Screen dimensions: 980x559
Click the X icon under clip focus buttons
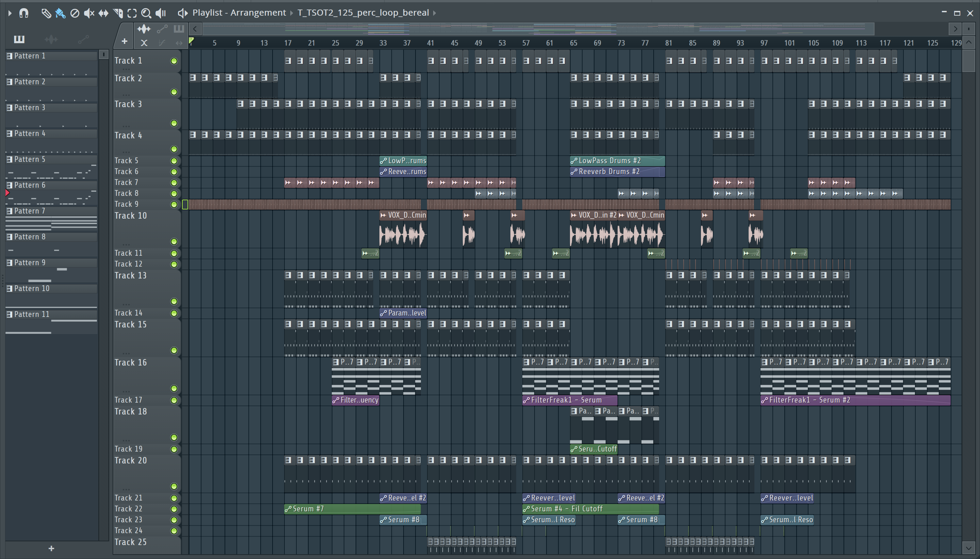[144, 43]
